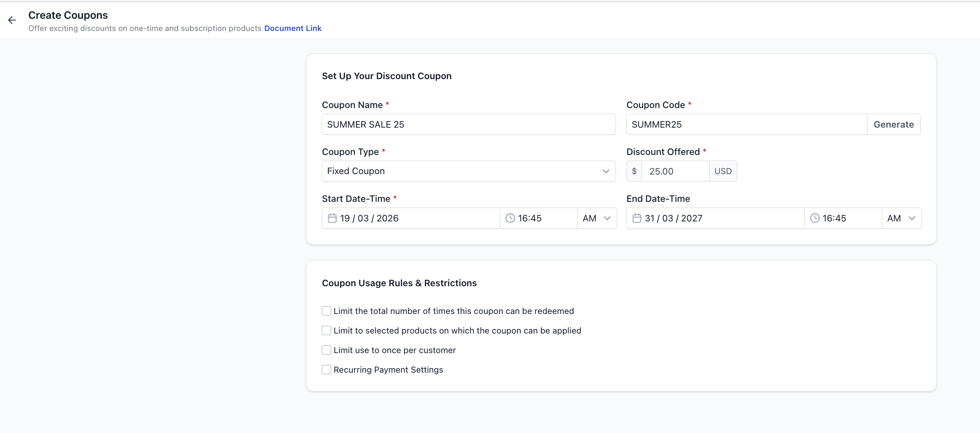Open end time AM/PM dropdown
The width and height of the screenshot is (980, 433).
tap(901, 218)
